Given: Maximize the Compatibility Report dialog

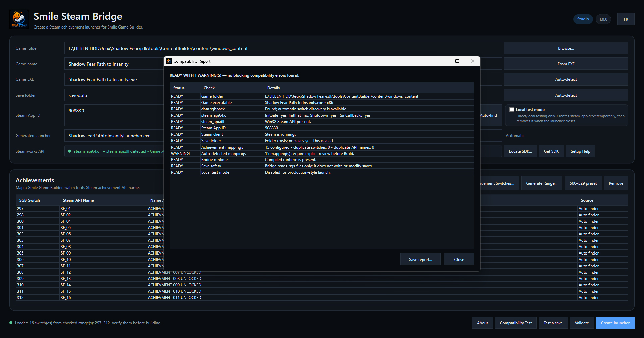Looking at the screenshot, I should tap(457, 61).
